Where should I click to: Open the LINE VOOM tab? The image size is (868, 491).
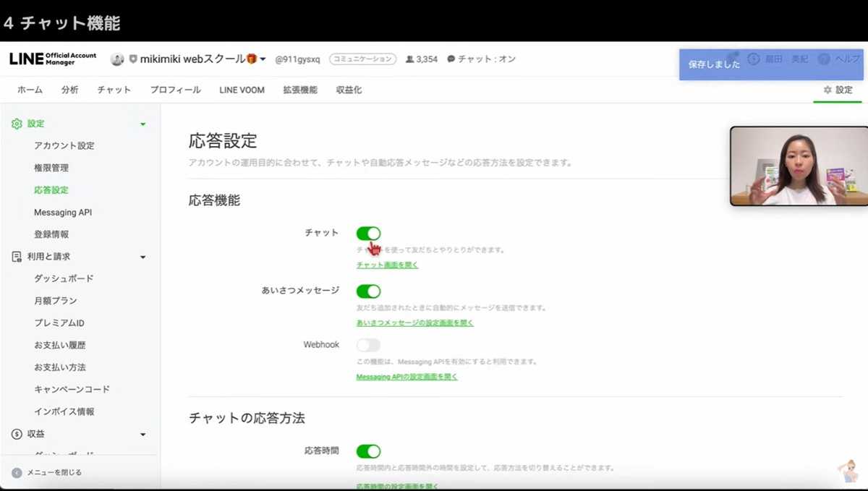pos(242,90)
